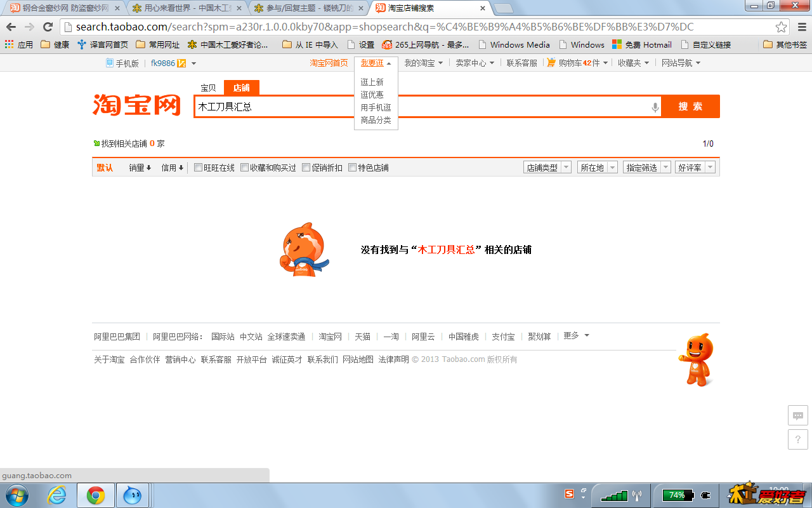Screen dimensions: 812x508
Task: Click the microphone voice search icon
Action: (655, 107)
